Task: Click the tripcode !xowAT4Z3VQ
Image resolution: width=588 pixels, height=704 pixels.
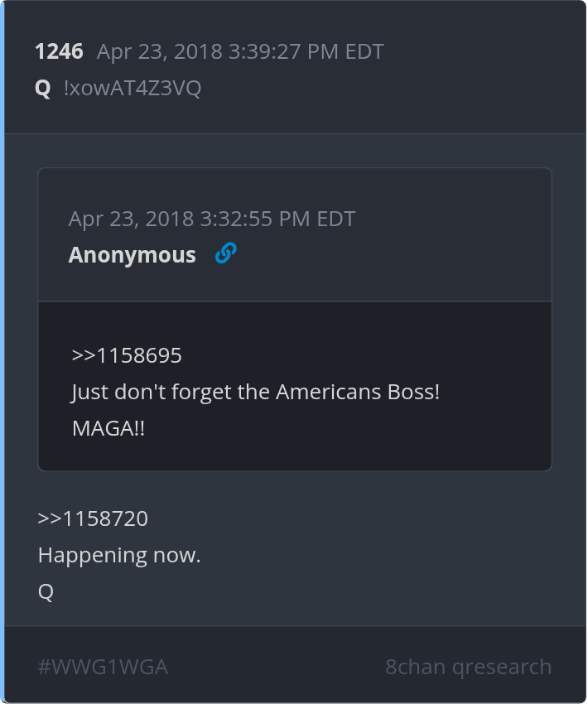Action: click(132, 88)
